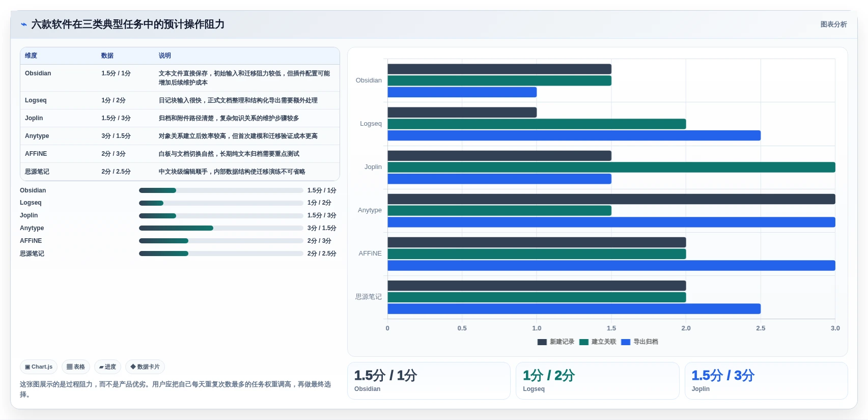868x420 pixels.
Task: Click the 表格 tag chip
Action: tap(76, 367)
